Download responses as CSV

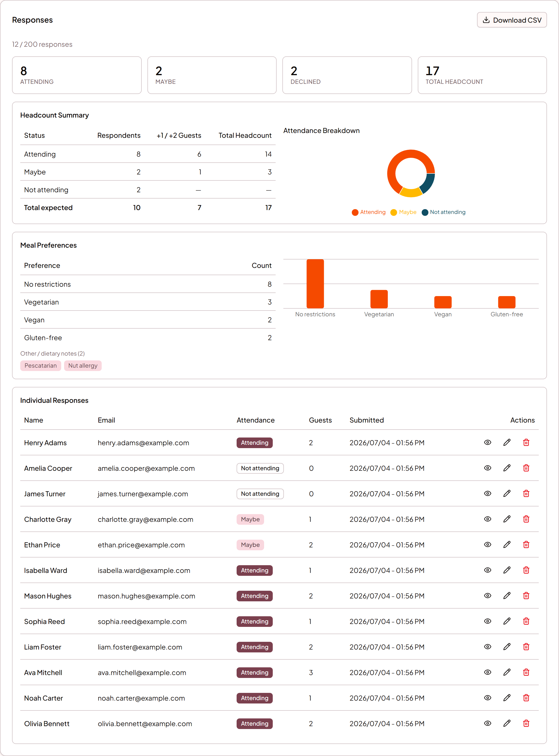click(512, 20)
